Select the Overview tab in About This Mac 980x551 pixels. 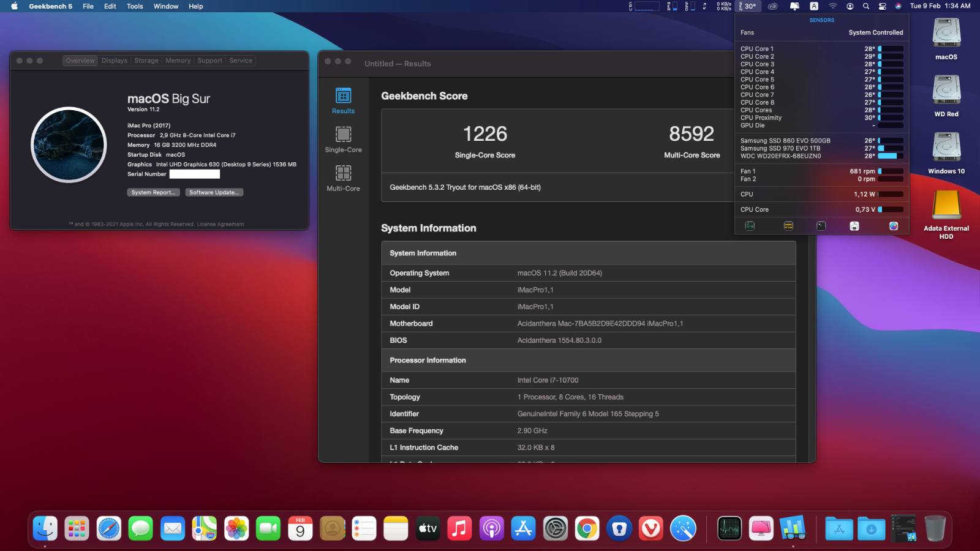pyautogui.click(x=80, y=61)
